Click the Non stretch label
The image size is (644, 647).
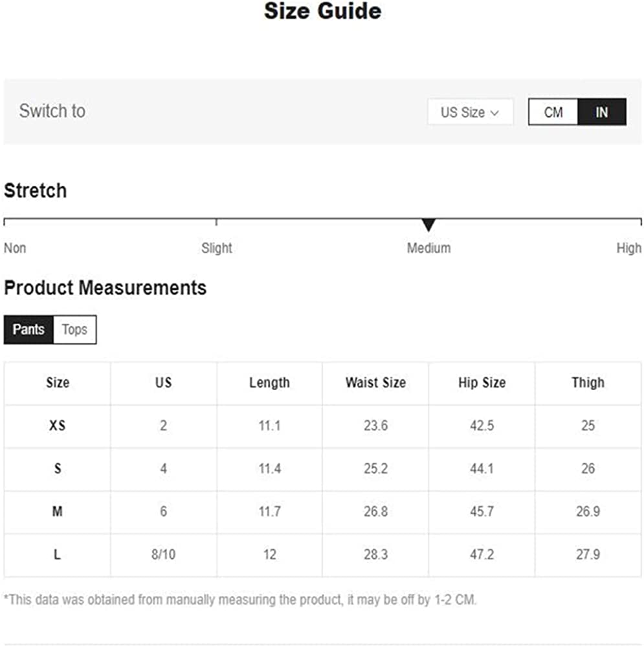coord(15,248)
